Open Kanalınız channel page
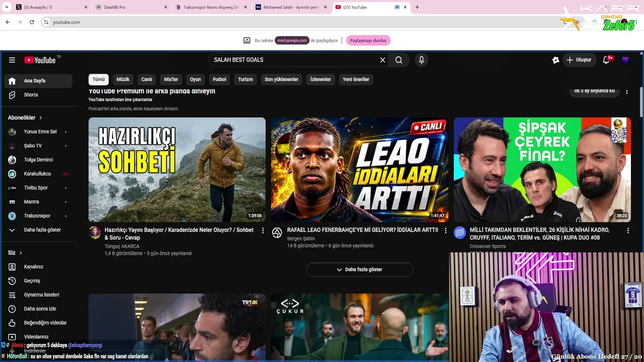The height and width of the screenshot is (362, 644). coord(38,266)
